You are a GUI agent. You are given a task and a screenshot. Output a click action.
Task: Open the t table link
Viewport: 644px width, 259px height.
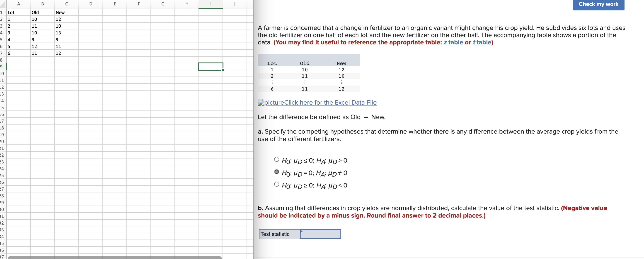(482, 43)
